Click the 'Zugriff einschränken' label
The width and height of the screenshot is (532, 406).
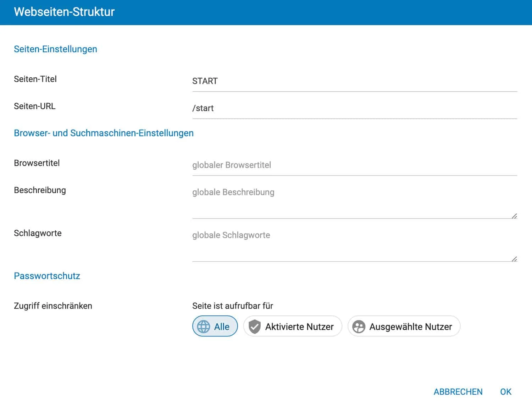tap(53, 306)
